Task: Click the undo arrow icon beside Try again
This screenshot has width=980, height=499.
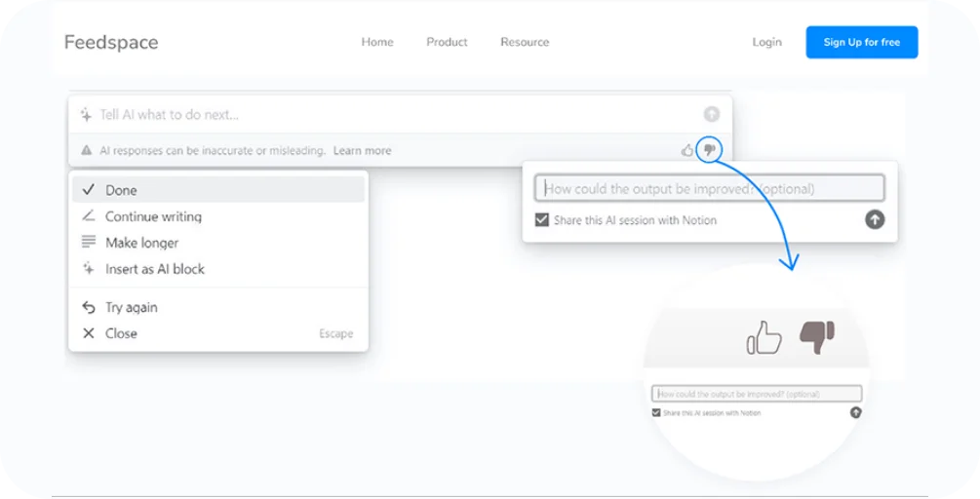Action: tap(89, 307)
